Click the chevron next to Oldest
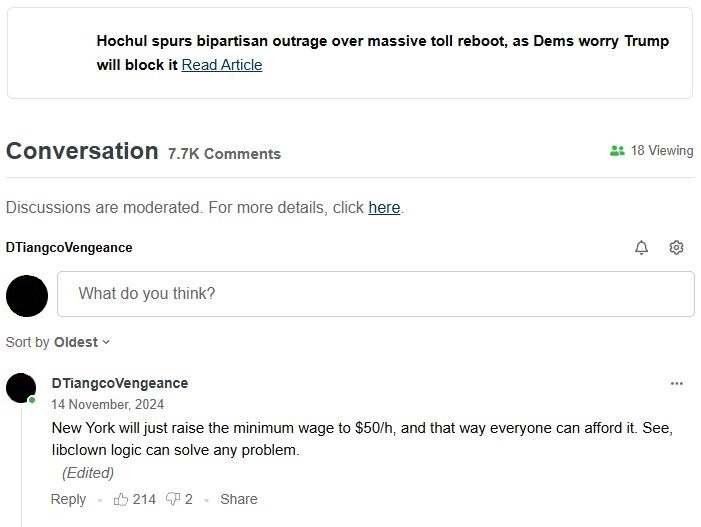Screen dimensions: 701x527 (x=106, y=342)
